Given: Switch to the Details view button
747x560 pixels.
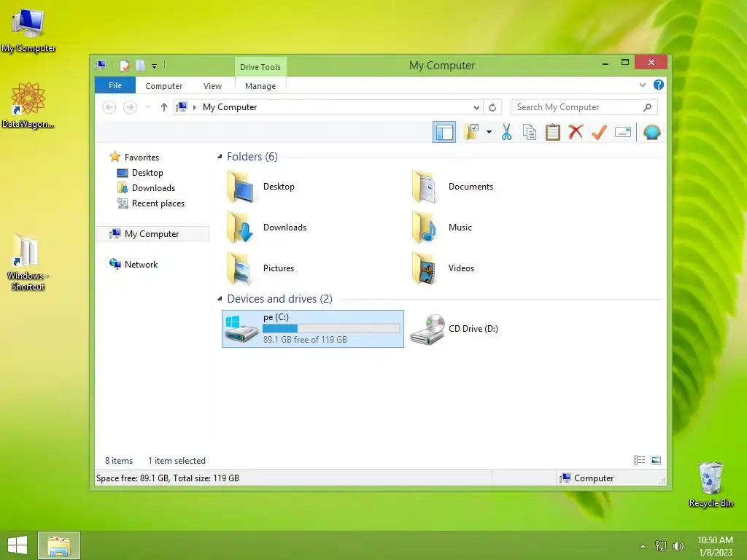Looking at the screenshot, I should (x=639, y=460).
